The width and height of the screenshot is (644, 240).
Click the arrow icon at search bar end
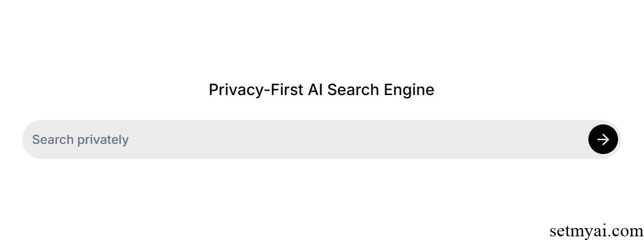(603, 139)
